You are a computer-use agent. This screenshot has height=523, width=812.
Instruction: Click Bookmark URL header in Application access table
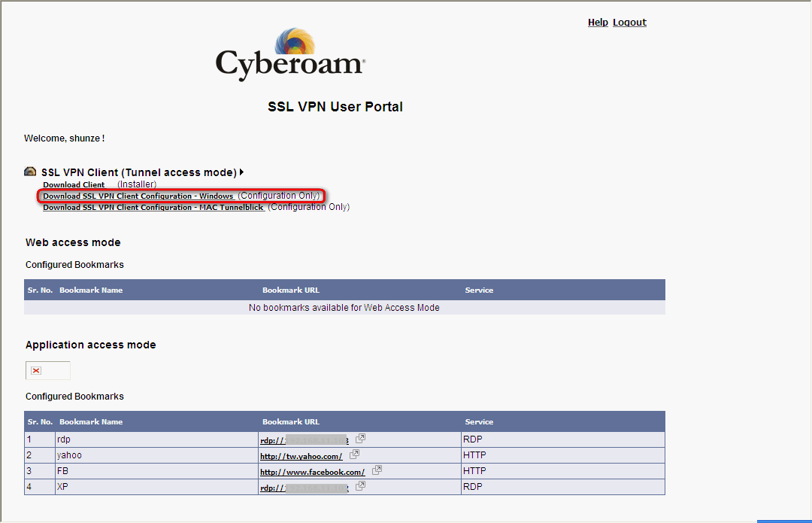[x=291, y=422]
